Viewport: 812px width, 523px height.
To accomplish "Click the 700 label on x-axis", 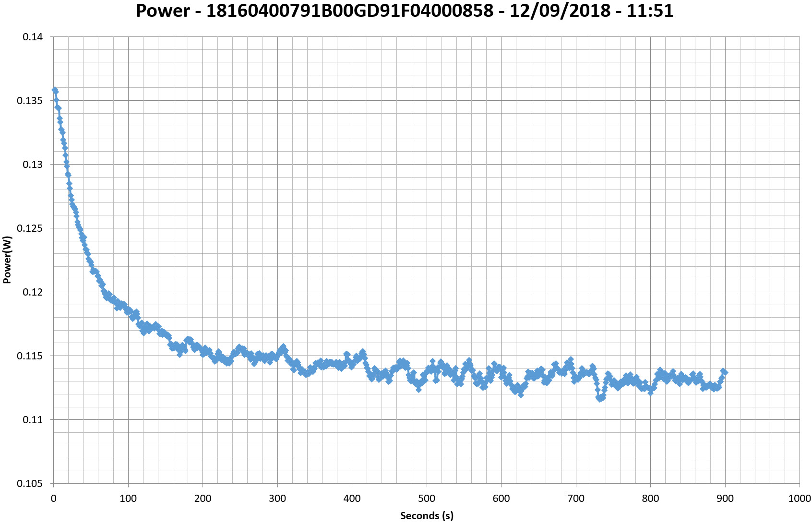I will point(576,499).
